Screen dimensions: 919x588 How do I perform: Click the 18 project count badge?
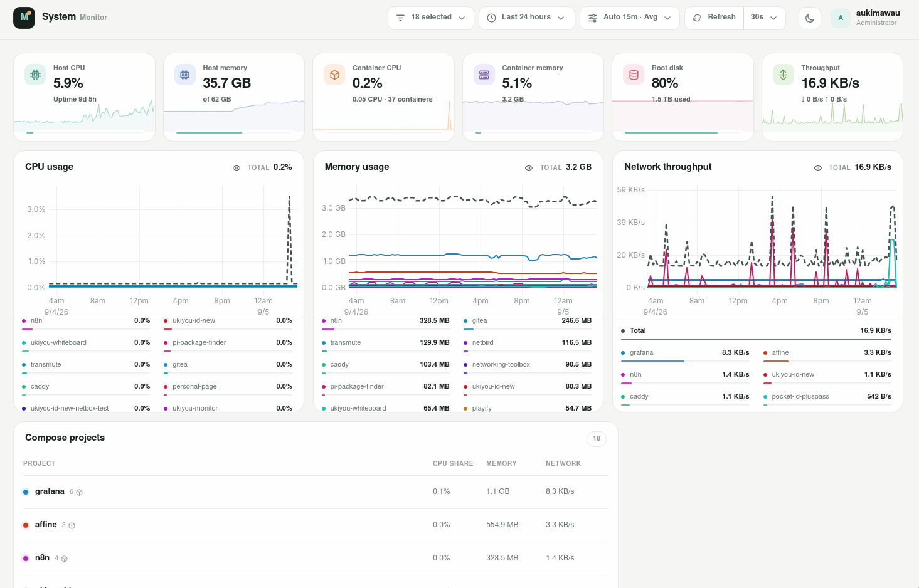pos(597,439)
